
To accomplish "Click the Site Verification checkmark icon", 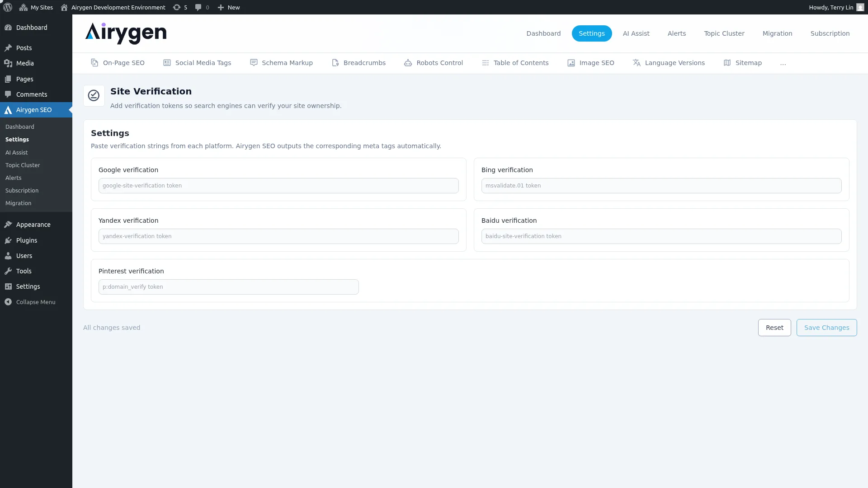I will pos(94,96).
